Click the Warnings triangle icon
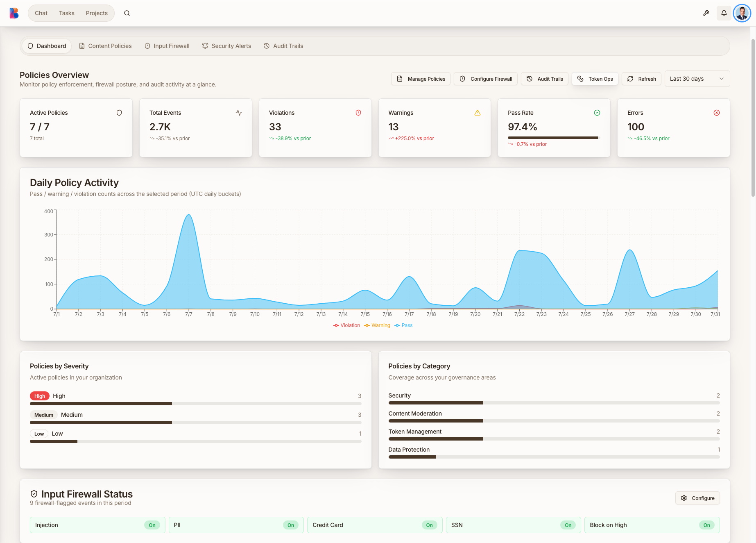 (478, 113)
